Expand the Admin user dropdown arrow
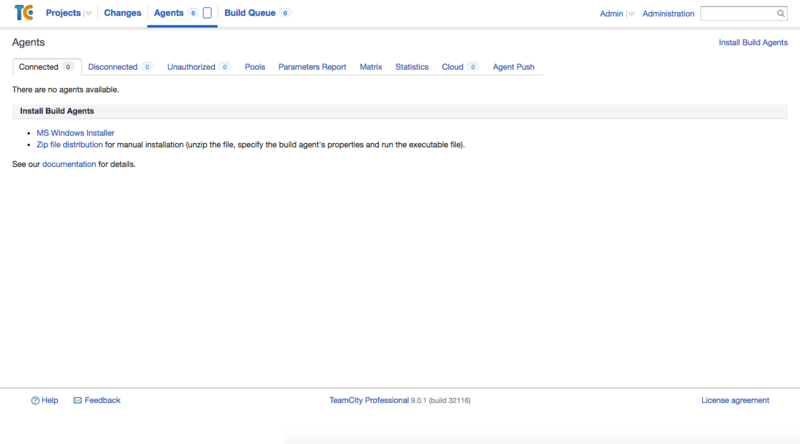Screen dimensions: 800x444 632,14
